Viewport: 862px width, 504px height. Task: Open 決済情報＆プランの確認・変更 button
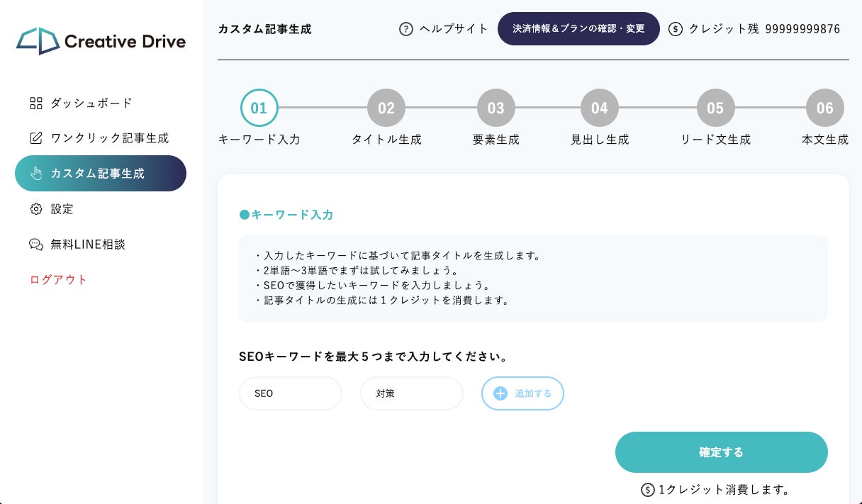tap(578, 29)
